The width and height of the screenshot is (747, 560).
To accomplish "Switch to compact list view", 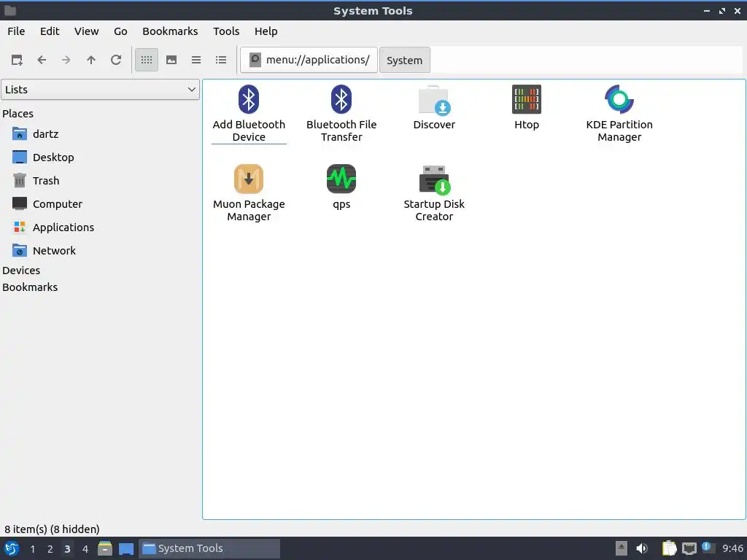I will [196, 60].
